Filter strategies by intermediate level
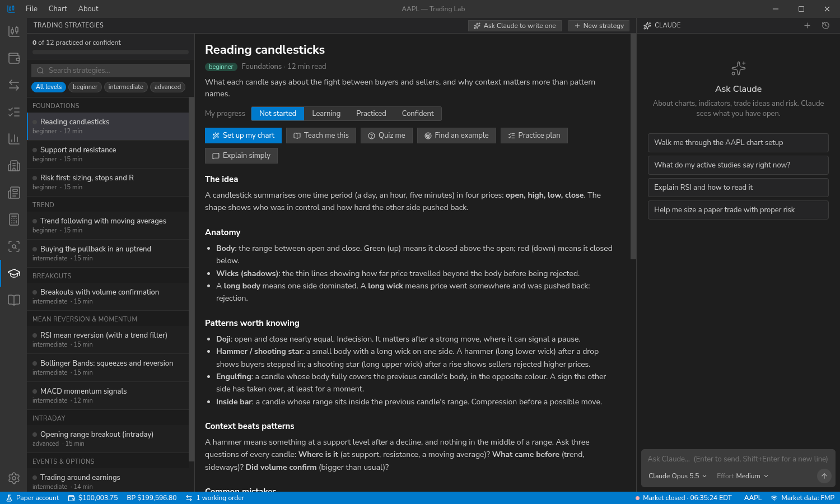This screenshot has height=504, width=840. [x=125, y=87]
